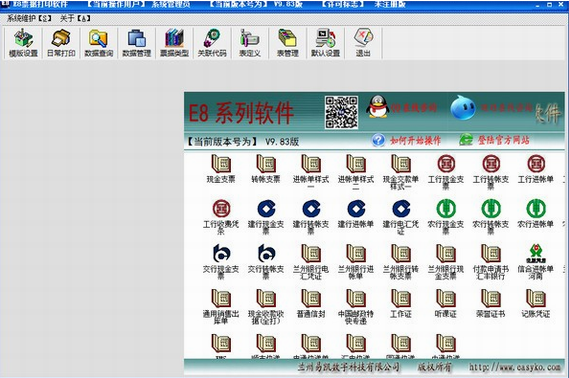Open 中国邮政特快专递 template
Image resolution: width=569 pixels, height=378 pixels.
356,307
